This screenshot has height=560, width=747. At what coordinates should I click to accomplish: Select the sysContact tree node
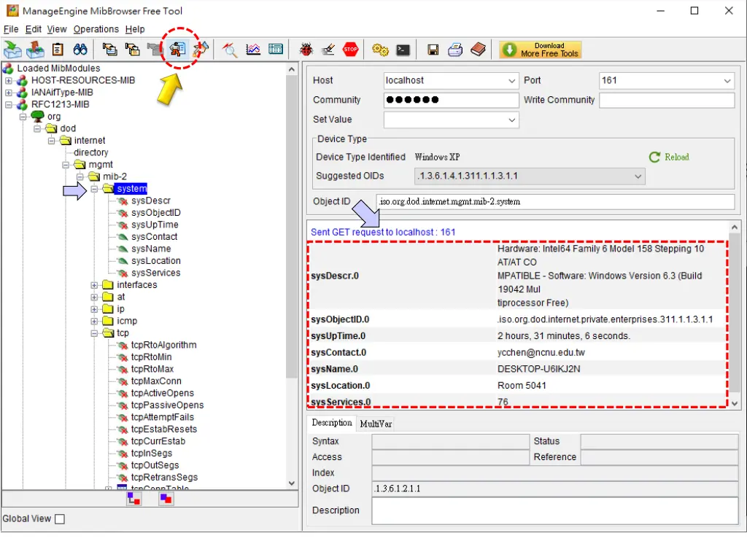(x=155, y=237)
